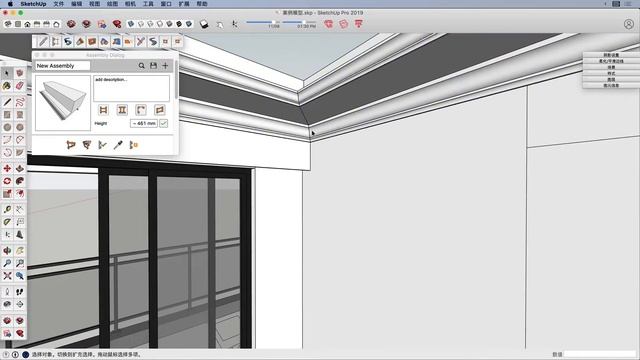Click the Height value field
This screenshot has height=360, width=640.
[144, 123]
